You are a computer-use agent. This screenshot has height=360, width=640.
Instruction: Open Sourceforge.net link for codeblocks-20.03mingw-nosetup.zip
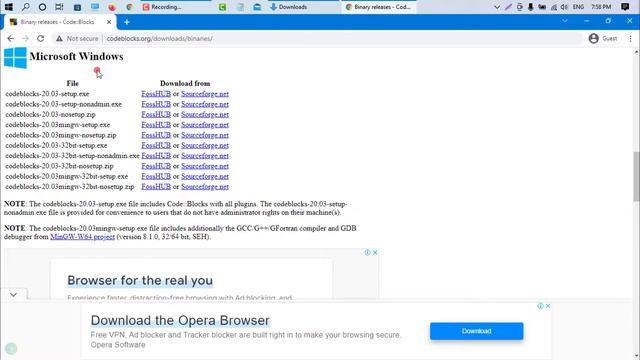pos(205,135)
